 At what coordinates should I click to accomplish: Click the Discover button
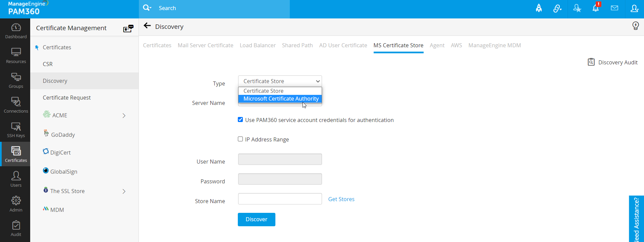point(256,220)
